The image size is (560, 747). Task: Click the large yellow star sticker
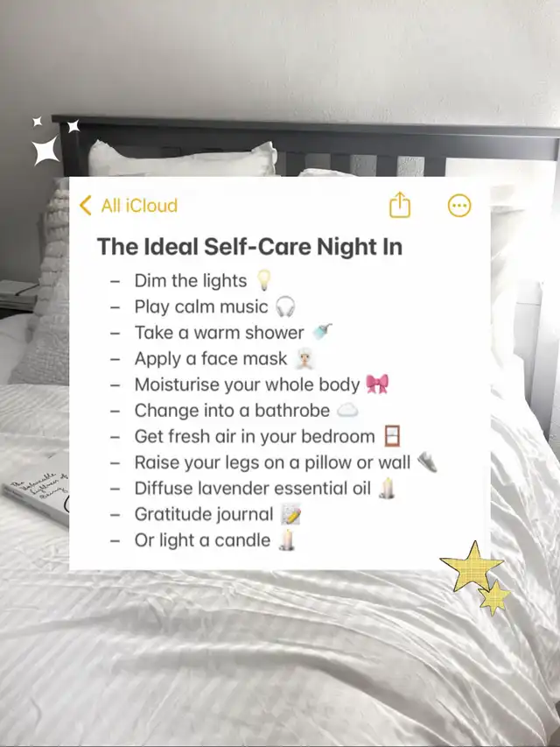point(472,567)
